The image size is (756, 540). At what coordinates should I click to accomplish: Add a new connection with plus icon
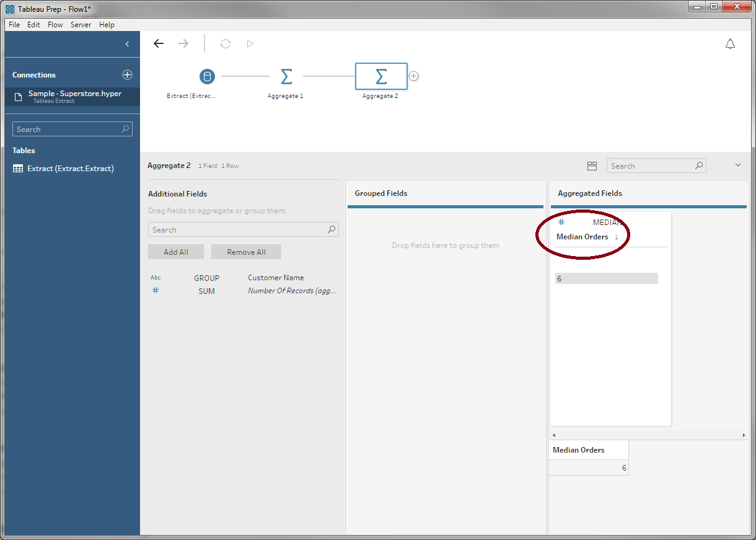tap(127, 74)
